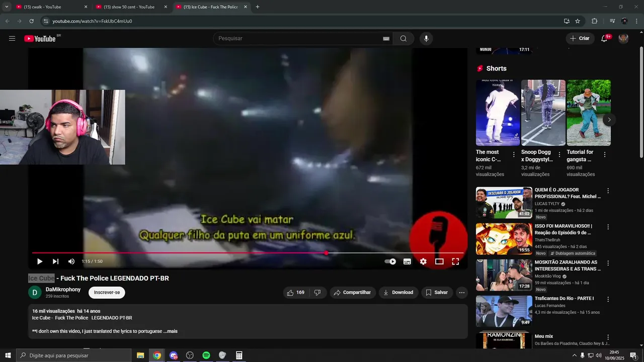Open more actions ellipsis below video
This screenshot has height=362, width=644.
coord(462,293)
